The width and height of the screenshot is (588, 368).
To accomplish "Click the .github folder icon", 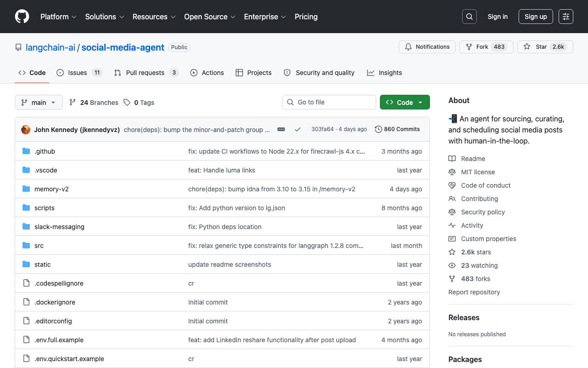I will 26,151.
